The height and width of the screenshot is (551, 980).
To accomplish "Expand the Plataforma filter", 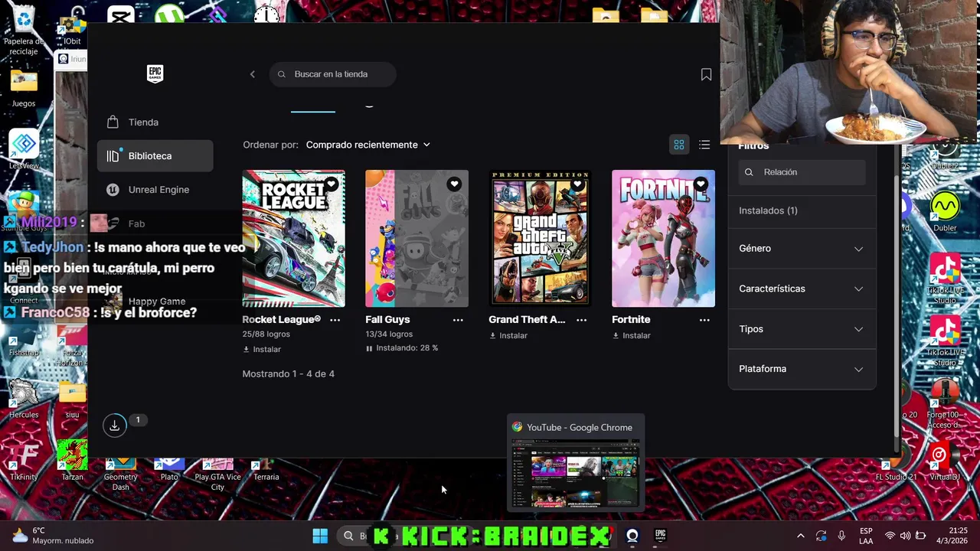I will pyautogui.click(x=802, y=369).
